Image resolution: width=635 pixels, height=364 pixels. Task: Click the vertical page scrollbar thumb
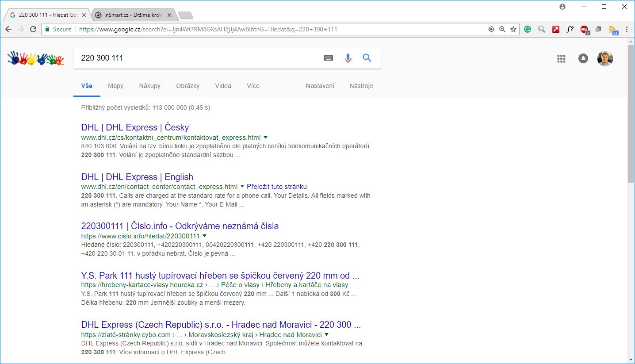pyautogui.click(x=631, y=113)
